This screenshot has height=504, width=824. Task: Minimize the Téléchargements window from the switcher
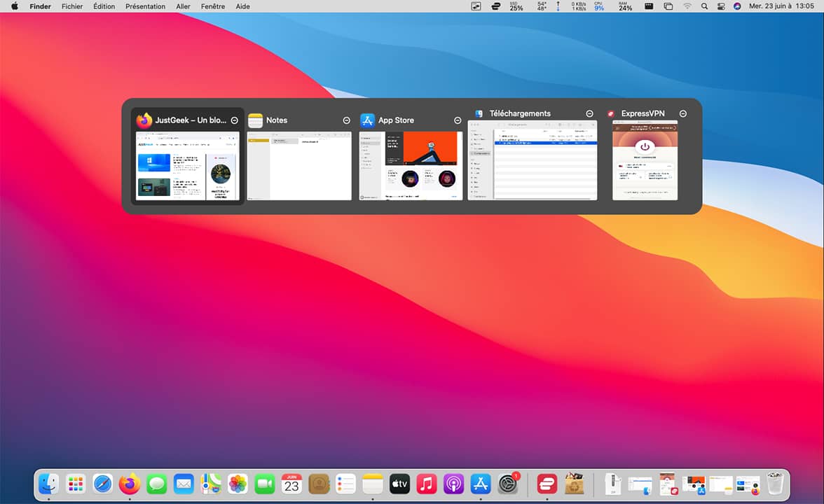[590, 113]
